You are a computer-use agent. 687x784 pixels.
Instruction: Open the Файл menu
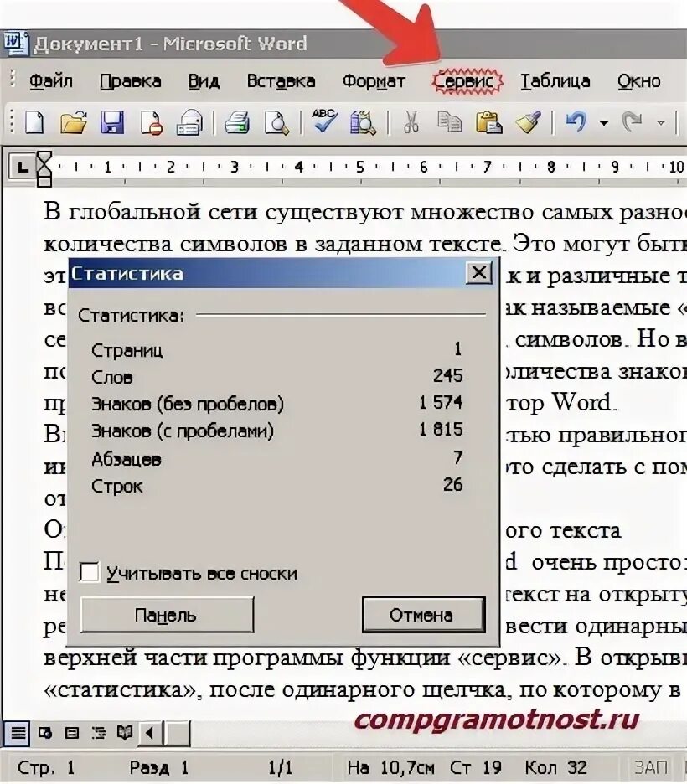(x=51, y=81)
